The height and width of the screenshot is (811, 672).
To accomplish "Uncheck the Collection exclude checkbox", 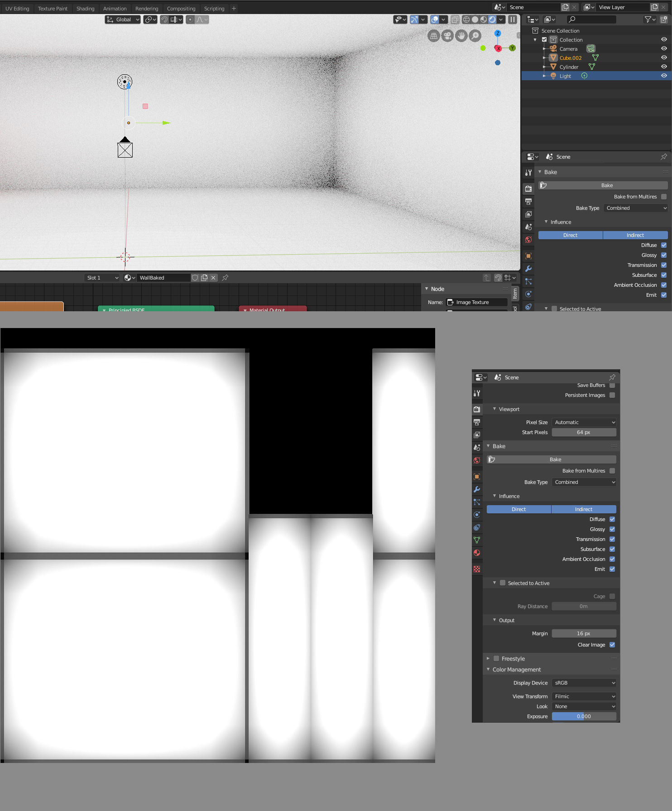I will 544,39.
